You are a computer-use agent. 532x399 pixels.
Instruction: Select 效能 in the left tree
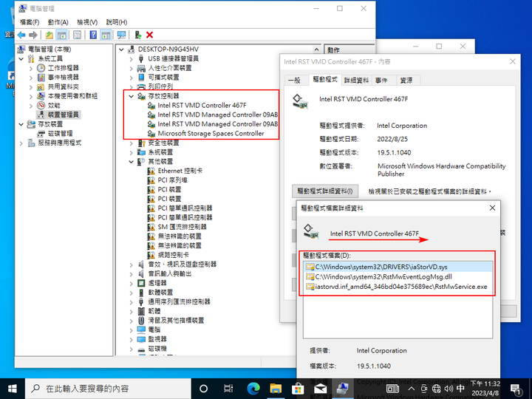54,105
